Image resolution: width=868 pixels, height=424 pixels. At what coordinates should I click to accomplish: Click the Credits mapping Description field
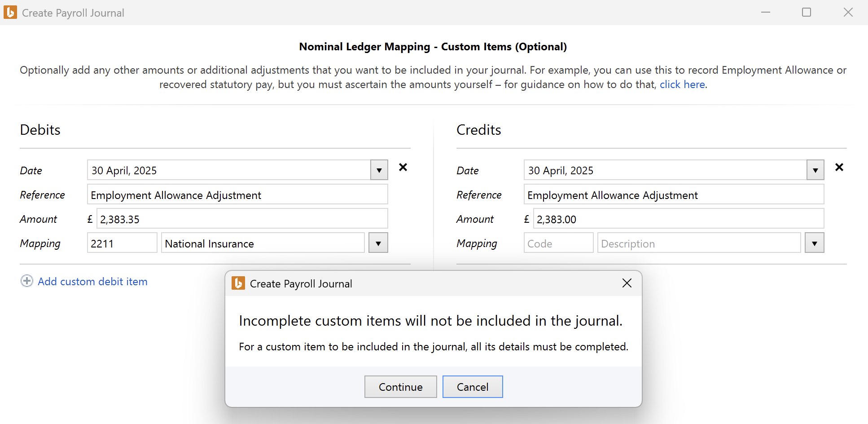coord(699,243)
